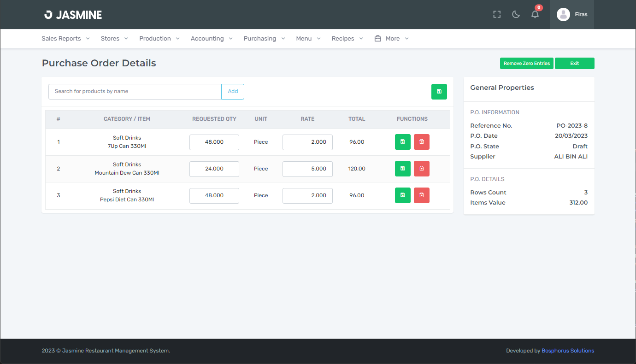Open the Accounting menu
The width and height of the screenshot is (636, 364).
212,39
